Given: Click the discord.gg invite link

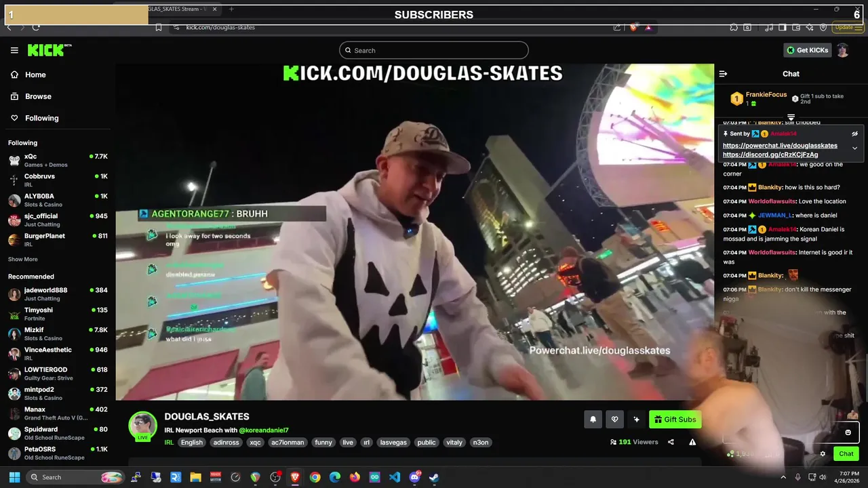Looking at the screenshot, I should [770, 155].
